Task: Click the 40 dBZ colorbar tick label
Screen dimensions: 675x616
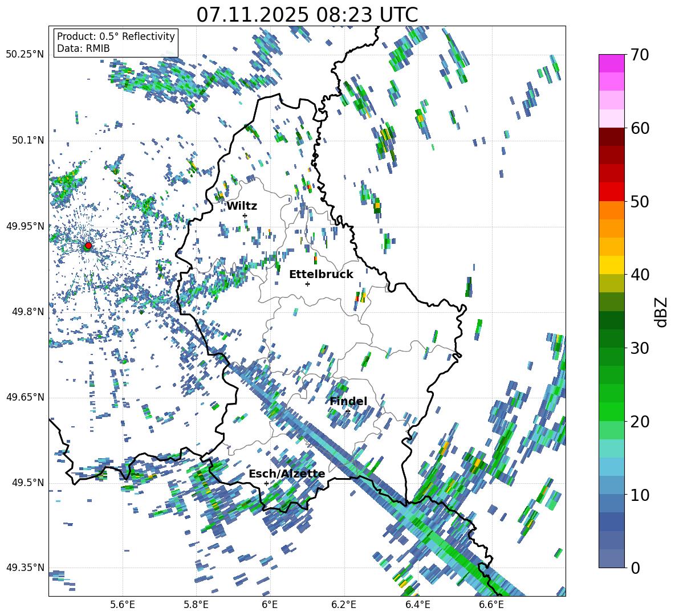Action: 640,275
